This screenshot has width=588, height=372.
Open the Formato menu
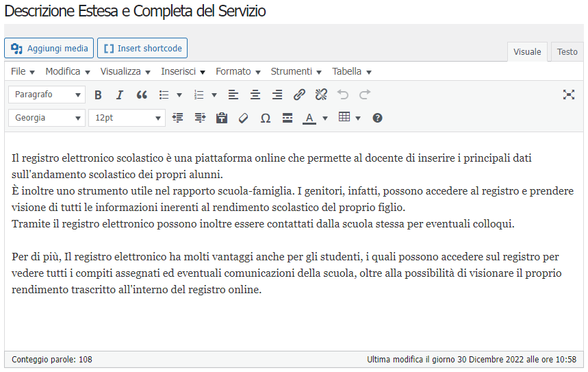point(238,71)
